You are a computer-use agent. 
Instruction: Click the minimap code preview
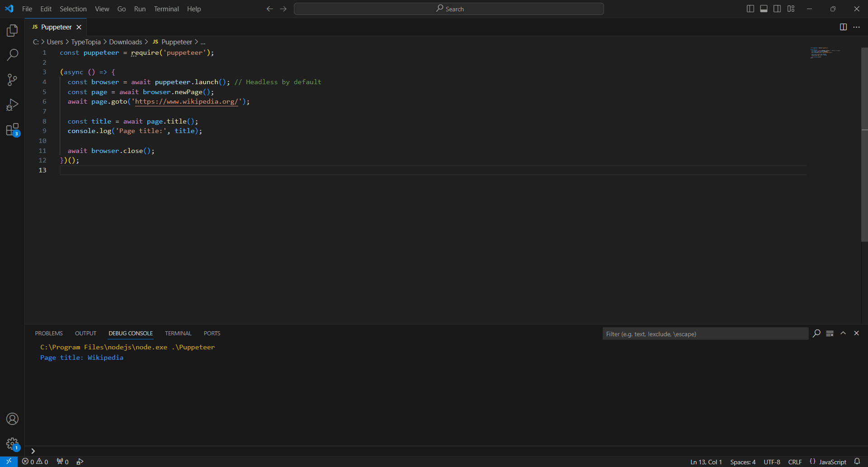pyautogui.click(x=825, y=52)
